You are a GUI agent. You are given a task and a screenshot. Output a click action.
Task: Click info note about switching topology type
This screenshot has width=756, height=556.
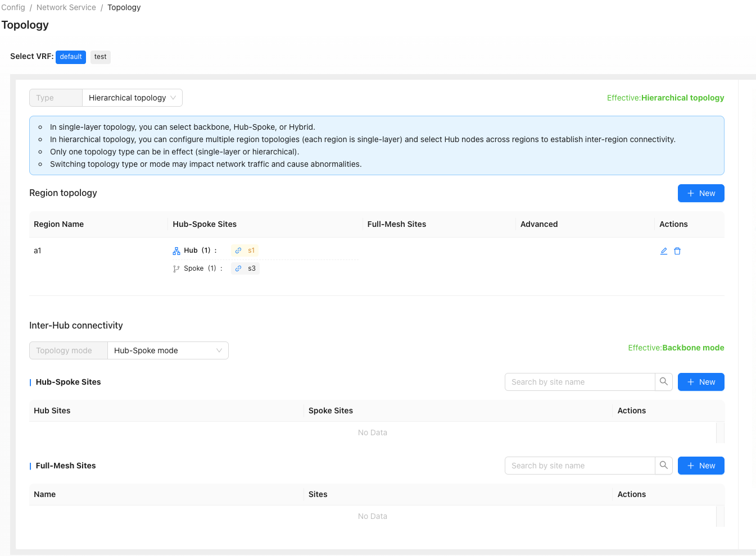(206, 164)
